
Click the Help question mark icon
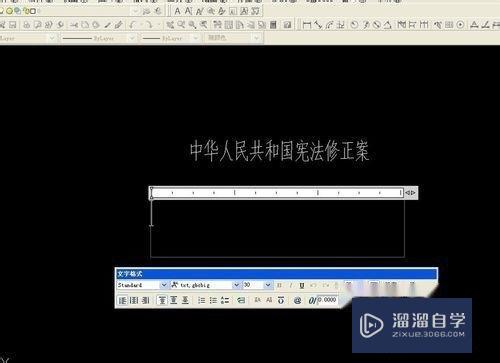tap(287, 25)
